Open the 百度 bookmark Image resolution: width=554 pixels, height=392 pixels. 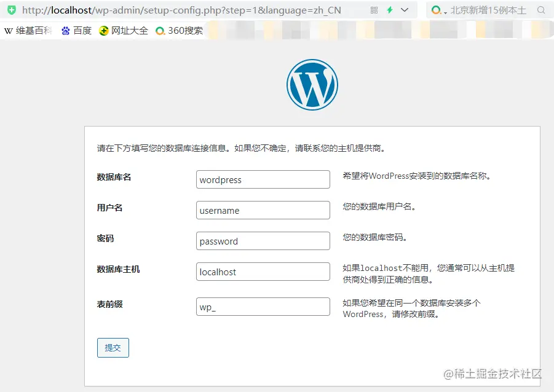tap(77, 31)
